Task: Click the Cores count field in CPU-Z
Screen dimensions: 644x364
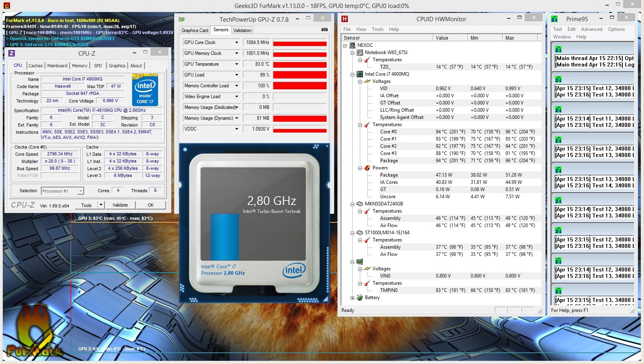Action: (x=118, y=191)
